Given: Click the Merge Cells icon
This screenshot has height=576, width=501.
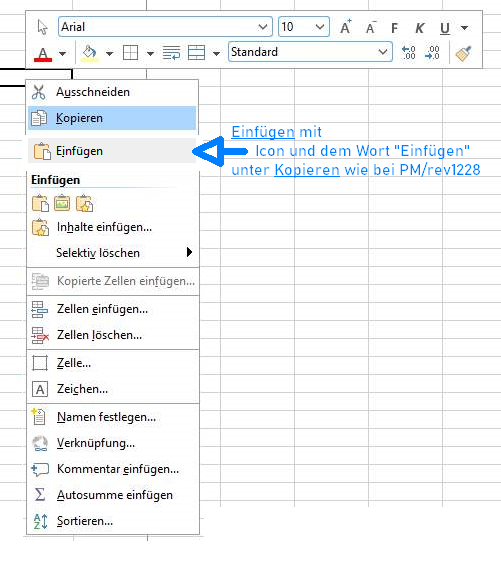Looking at the screenshot, I should [196, 53].
